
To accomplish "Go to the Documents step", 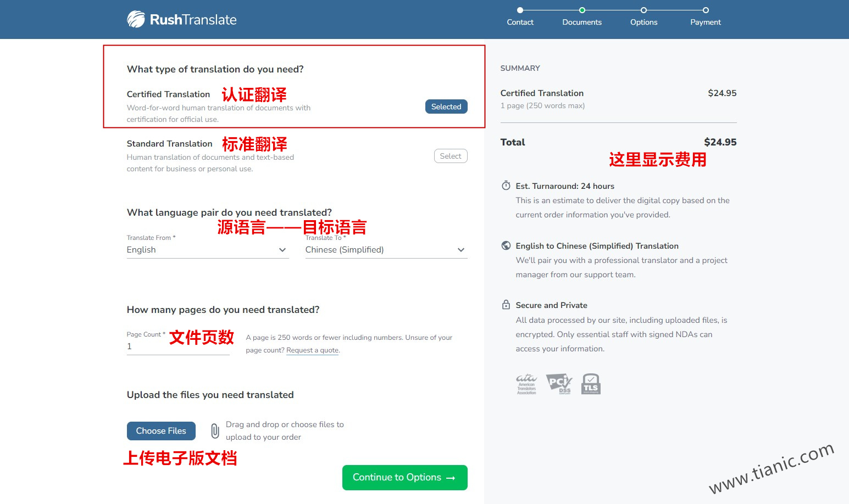I will pos(582,16).
